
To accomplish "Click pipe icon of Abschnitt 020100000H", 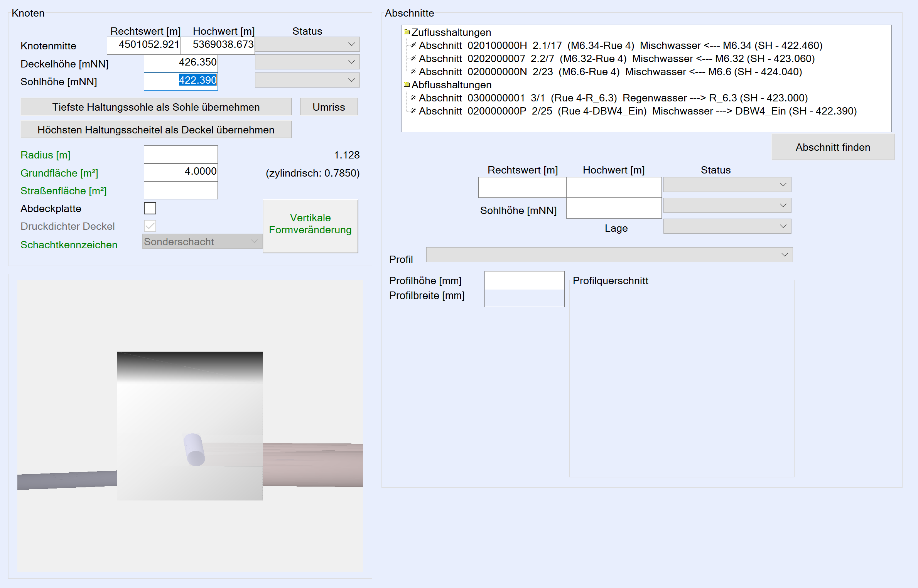I will tap(413, 45).
